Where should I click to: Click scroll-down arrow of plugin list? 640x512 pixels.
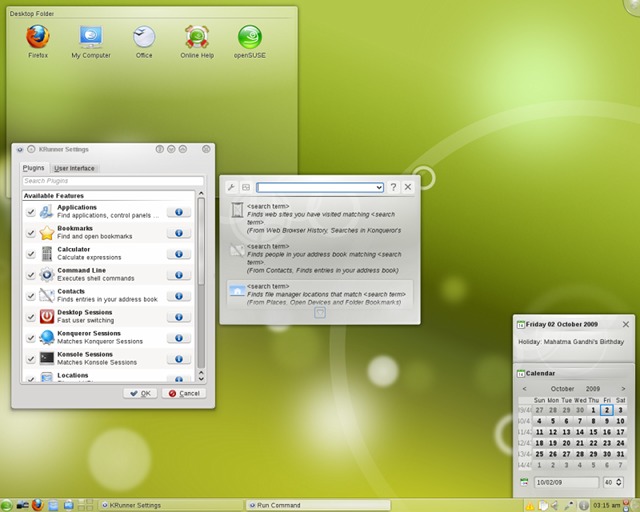pyautogui.click(x=201, y=378)
